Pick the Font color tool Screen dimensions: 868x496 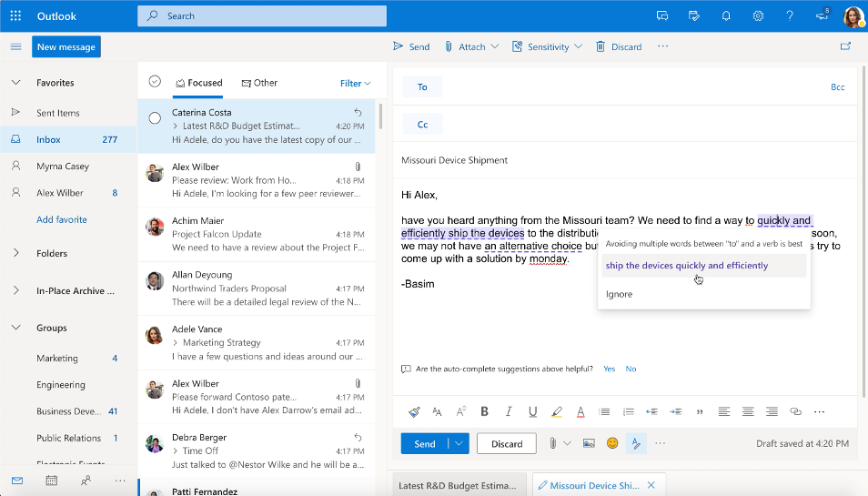580,411
